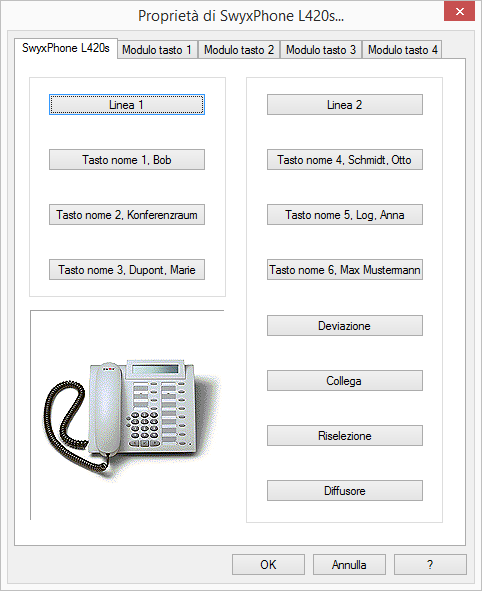Image resolution: width=482 pixels, height=591 pixels.
Task: Show the Modulo tasto 4 tab
Action: (x=402, y=50)
